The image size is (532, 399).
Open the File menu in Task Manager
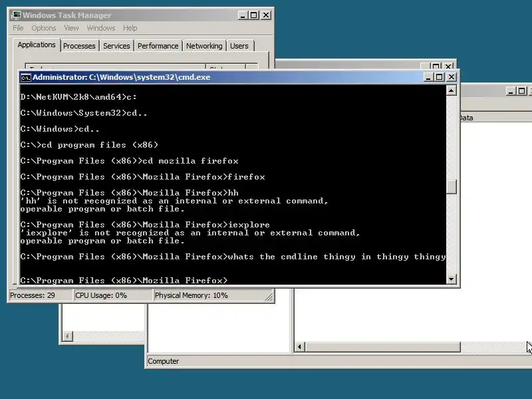[18, 28]
